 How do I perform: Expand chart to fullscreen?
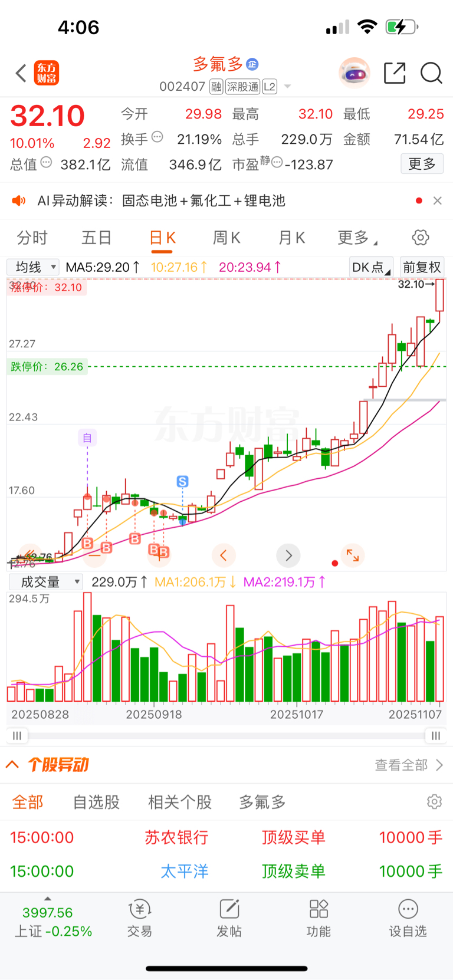[353, 555]
